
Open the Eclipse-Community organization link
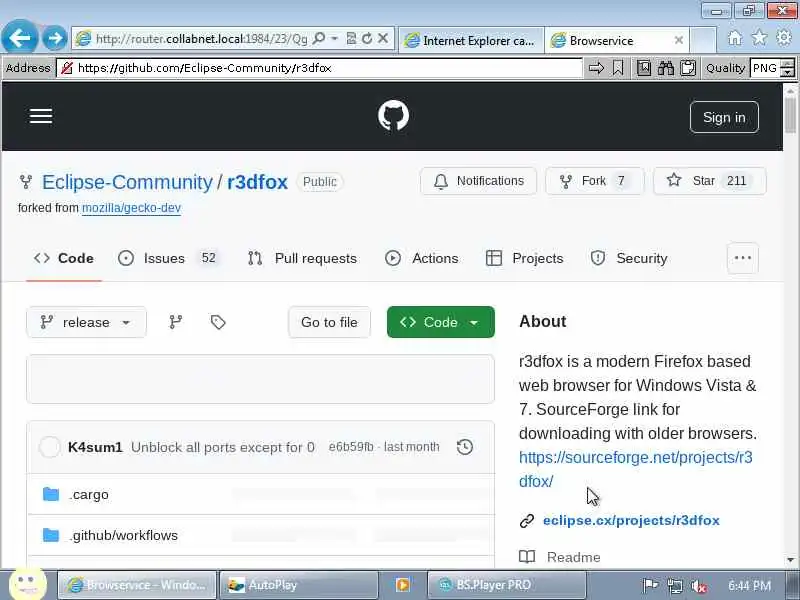(127, 182)
